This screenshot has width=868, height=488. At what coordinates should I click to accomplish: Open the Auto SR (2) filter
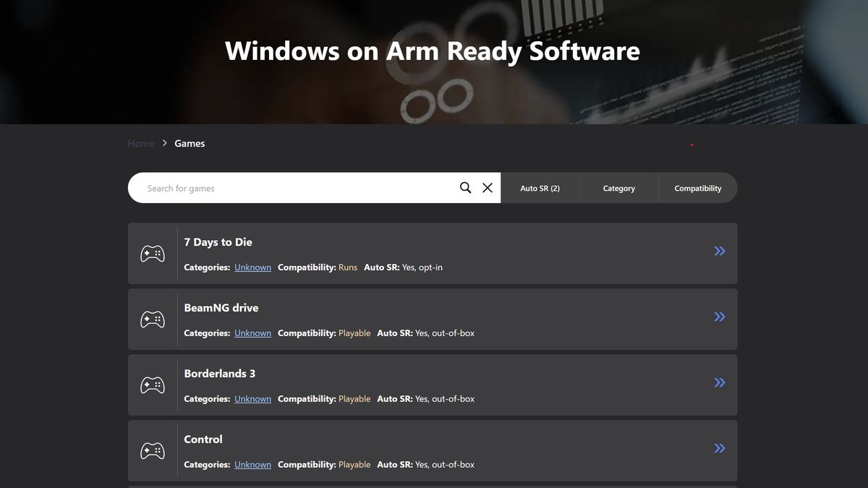pyautogui.click(x=540, y=187)
